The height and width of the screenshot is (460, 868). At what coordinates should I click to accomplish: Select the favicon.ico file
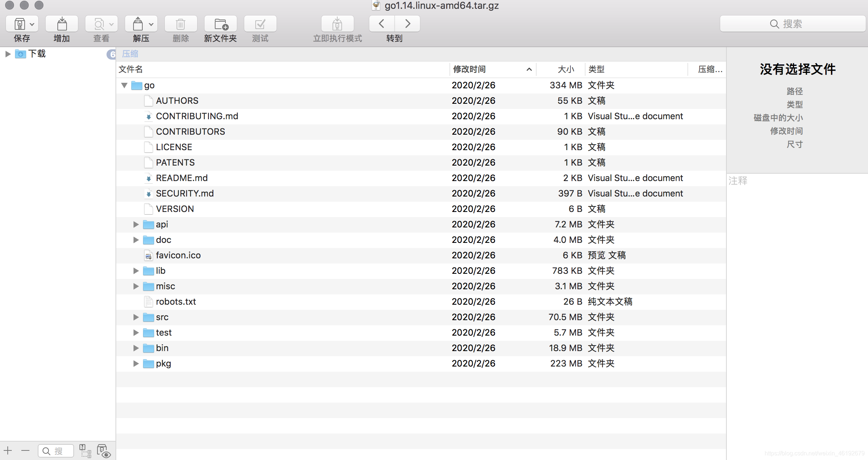click(x=421, y=255)
